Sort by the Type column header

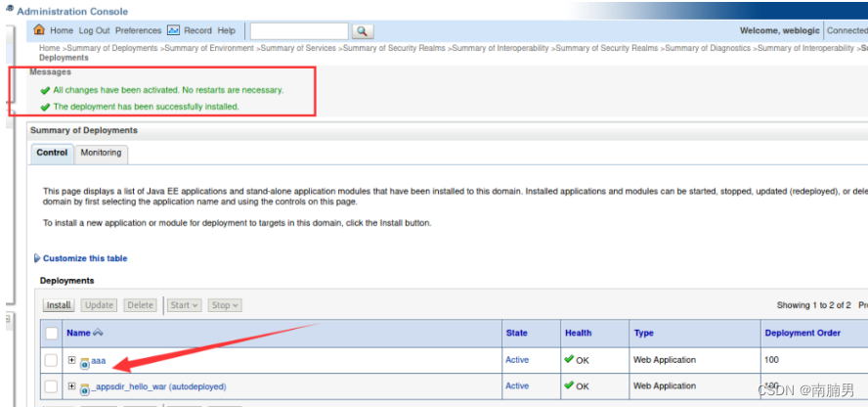tap(644, 333)
